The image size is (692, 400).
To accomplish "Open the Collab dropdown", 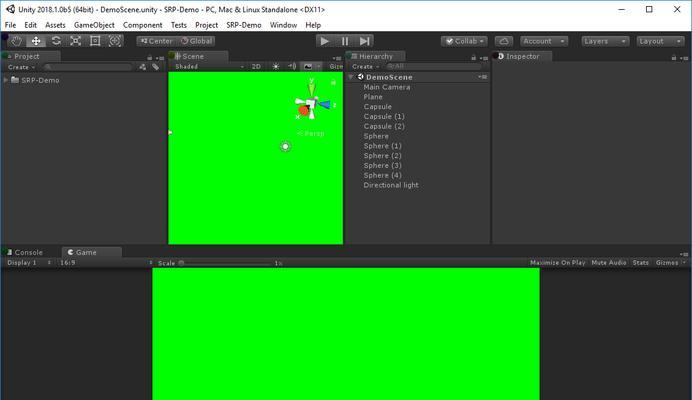I will (x=464, y=41).
